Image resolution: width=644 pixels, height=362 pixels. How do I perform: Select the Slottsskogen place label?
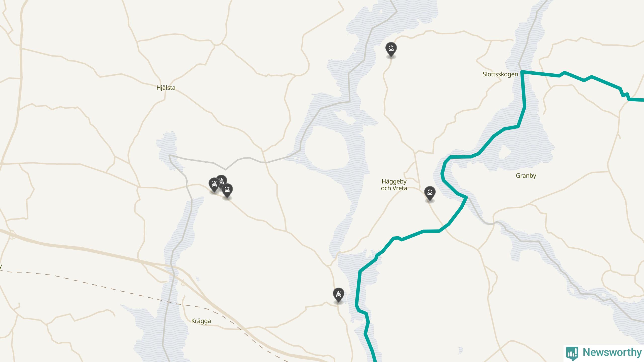pos(500,74)
